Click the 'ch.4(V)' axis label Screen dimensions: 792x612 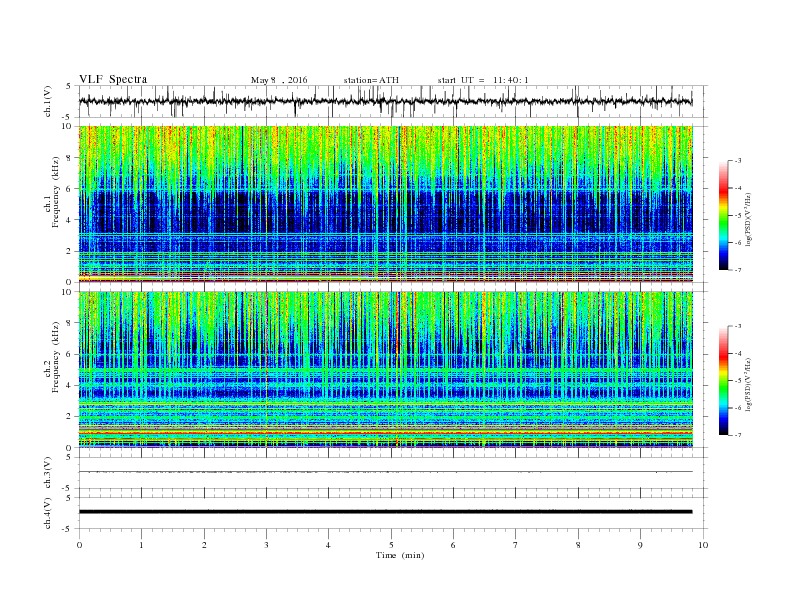pos(48,513)
